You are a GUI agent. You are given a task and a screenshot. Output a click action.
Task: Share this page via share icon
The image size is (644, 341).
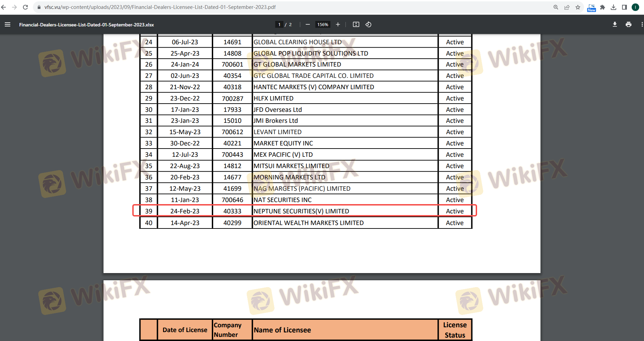[567, 7]
